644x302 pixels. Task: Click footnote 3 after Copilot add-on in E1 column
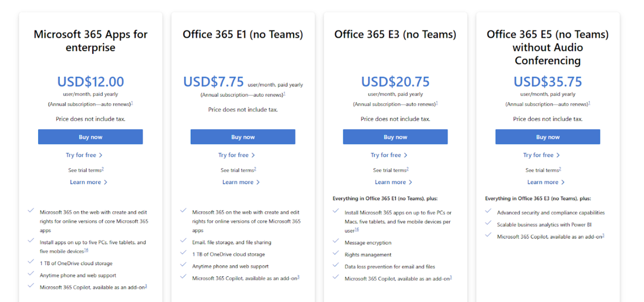[299, 276]
